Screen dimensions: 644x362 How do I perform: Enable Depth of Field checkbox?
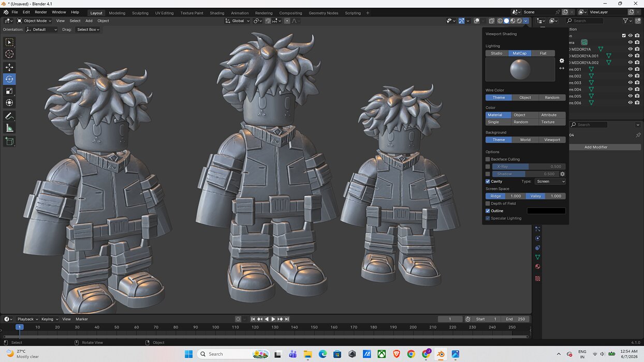point(488,203)
